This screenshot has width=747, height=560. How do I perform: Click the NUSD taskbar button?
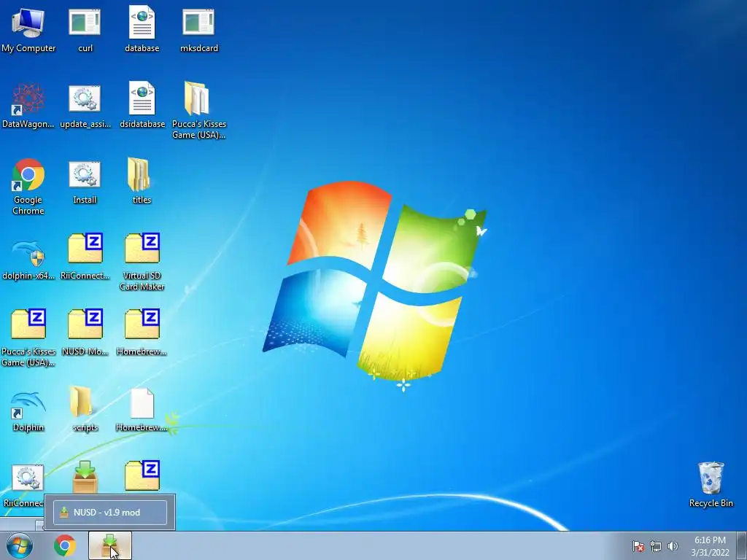(109, 545)
